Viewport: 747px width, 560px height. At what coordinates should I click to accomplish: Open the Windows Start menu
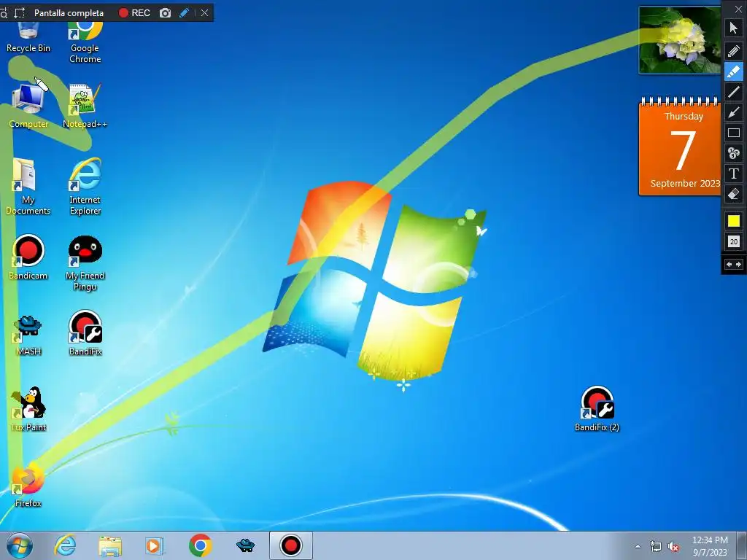(20, 545)
